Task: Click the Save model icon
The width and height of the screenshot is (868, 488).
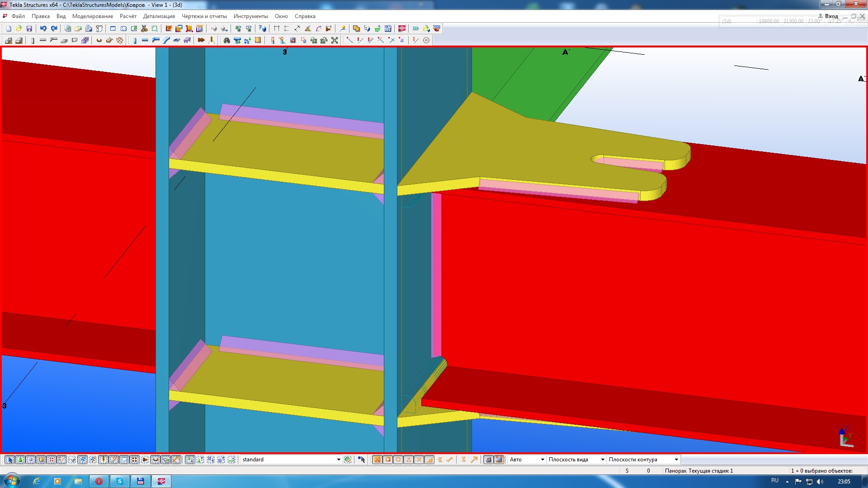Action: point(29,28)
